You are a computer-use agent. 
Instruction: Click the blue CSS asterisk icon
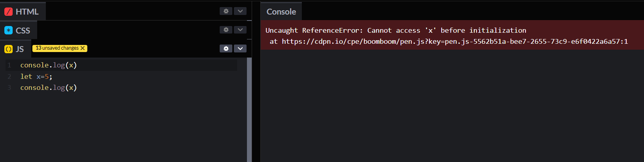pos(8,30)
